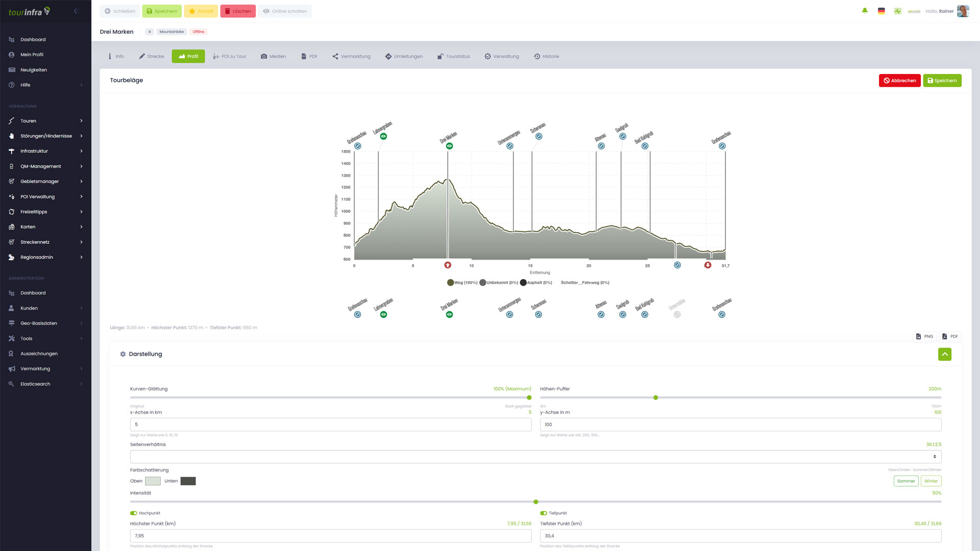Open the Seitenverhältnis dropdown
Viewport: 980px width, 551px height.
pos(535,457)
